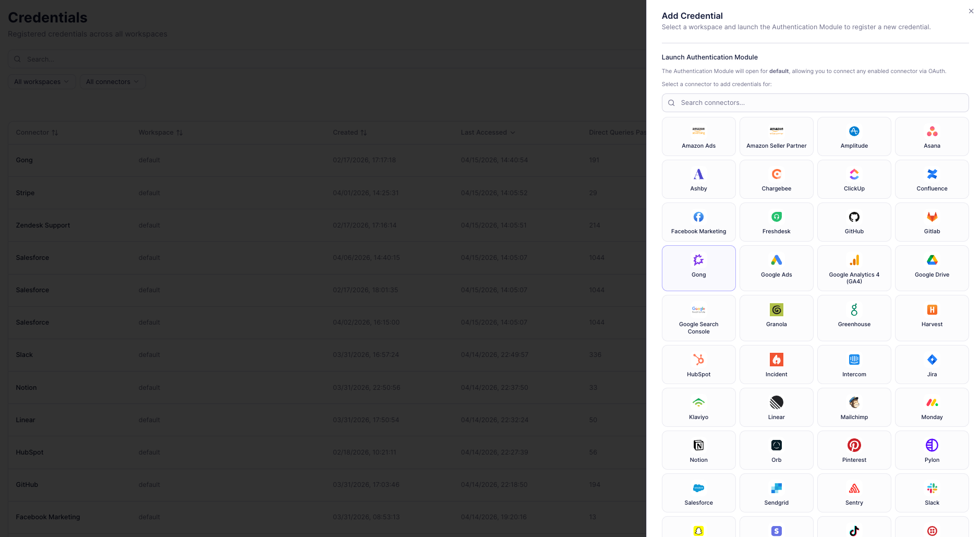Pick the Pinterest connector icon
The height and width of the screenshot is (537, 980).
854,445
